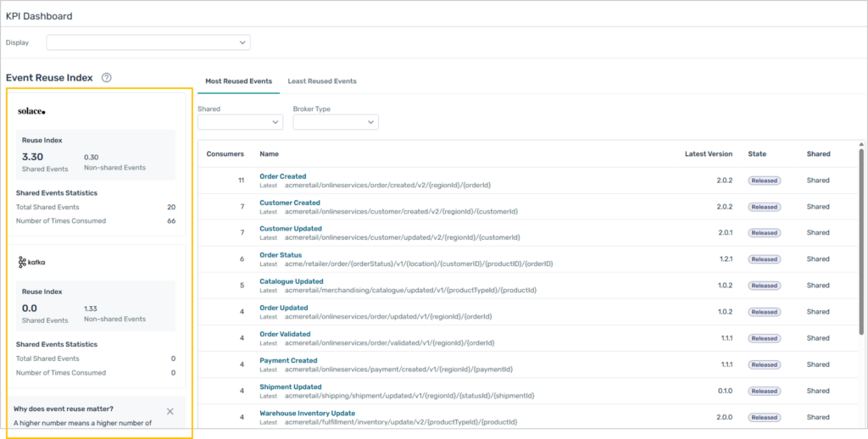
Task: Click the Kafka logo in broker card
Action: (x=32, y=263)
